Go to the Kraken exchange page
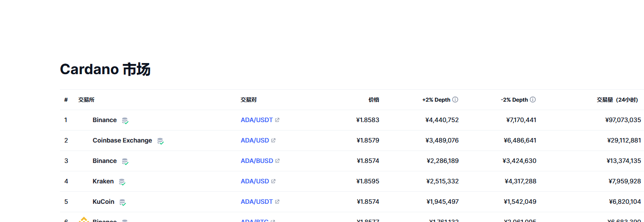This screenshot has height=222, width=644. tap(103, 182)
